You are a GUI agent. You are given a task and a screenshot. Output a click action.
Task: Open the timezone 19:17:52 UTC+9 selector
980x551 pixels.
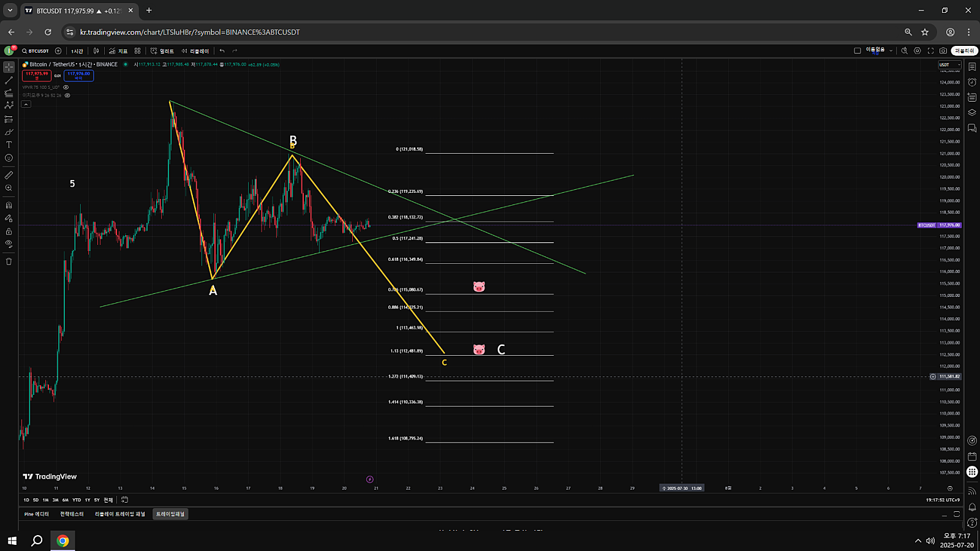[943, 500]
